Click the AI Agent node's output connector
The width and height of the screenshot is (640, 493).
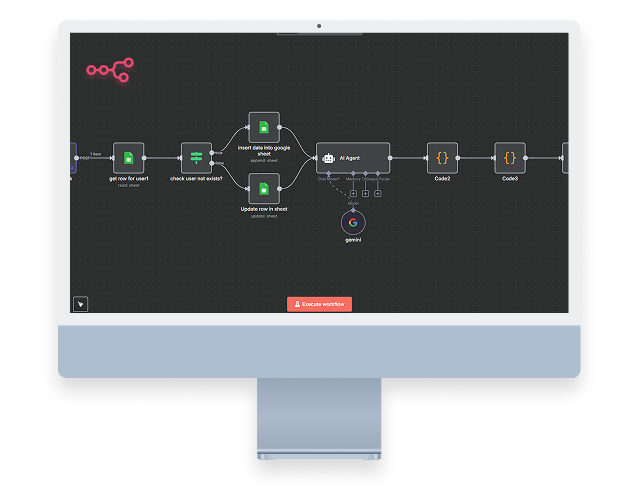(391, 158)
